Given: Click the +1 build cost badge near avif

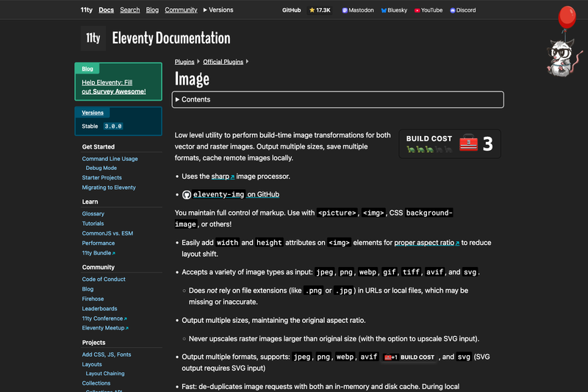Looking at the screenshot, I should [409, 357].
